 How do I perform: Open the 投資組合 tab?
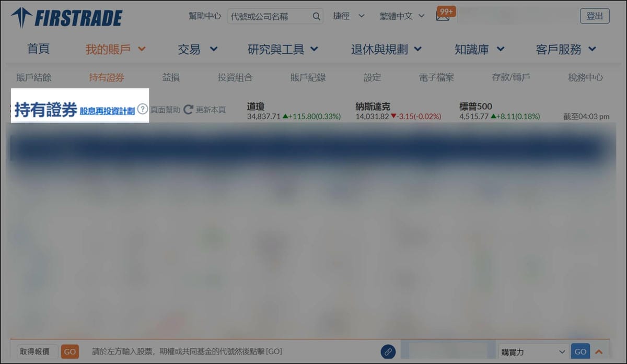click(235, 77)
